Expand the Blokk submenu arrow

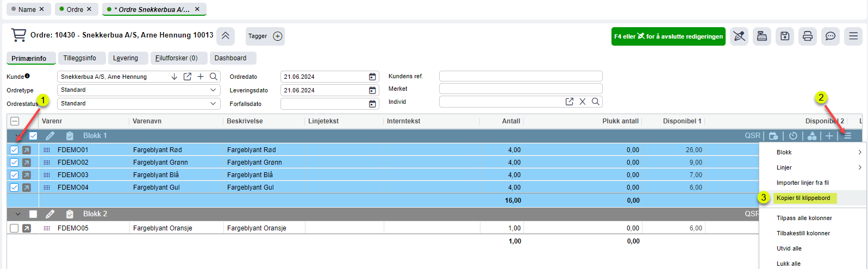[x=859, y=152]
